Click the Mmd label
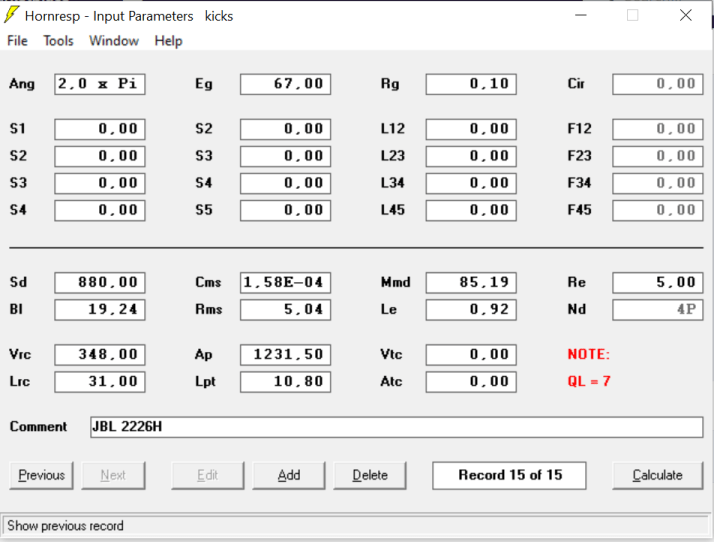Screen dimensions: 714x542 click(395, 282)
